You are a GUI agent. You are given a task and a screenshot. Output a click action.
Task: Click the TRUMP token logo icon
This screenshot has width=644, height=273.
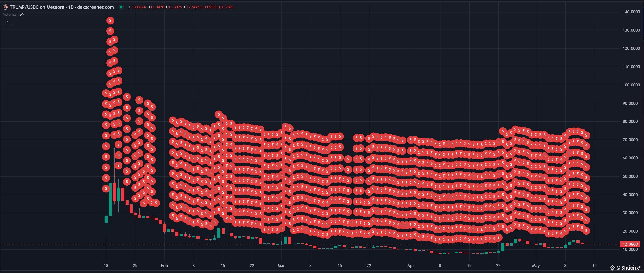tap(5, 7)
